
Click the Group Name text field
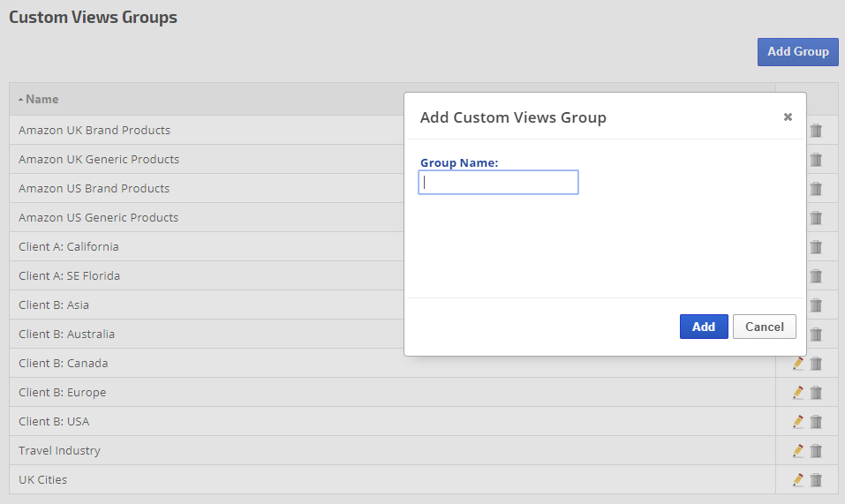[x=498, y=183]
